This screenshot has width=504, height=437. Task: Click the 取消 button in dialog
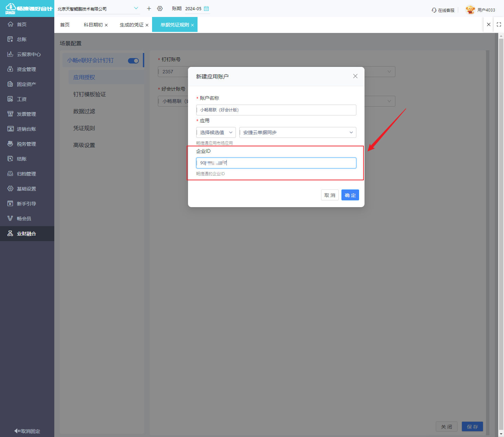point(330,195)
